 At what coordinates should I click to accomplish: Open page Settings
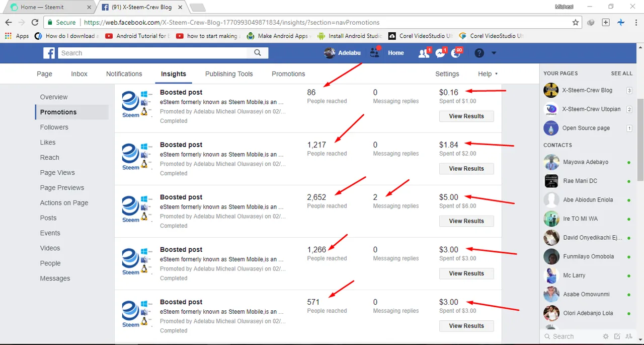coord(447,74)
